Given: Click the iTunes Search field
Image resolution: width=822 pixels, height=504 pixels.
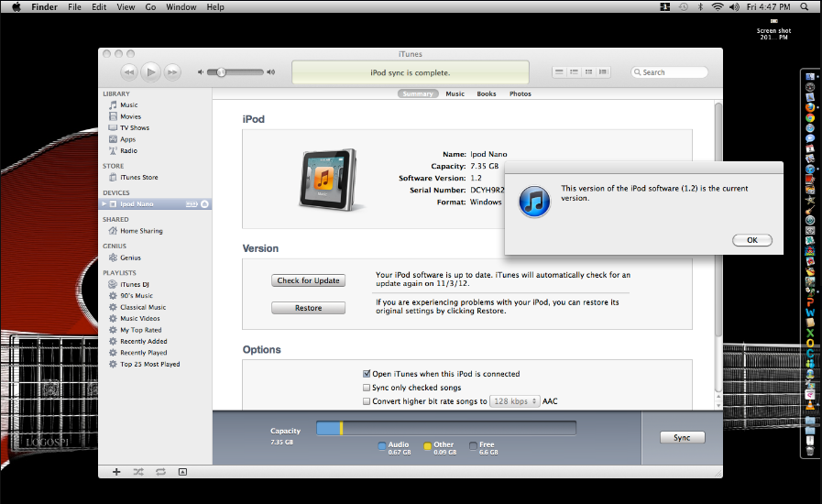Looking at the screenshot, I should (670, 72).
